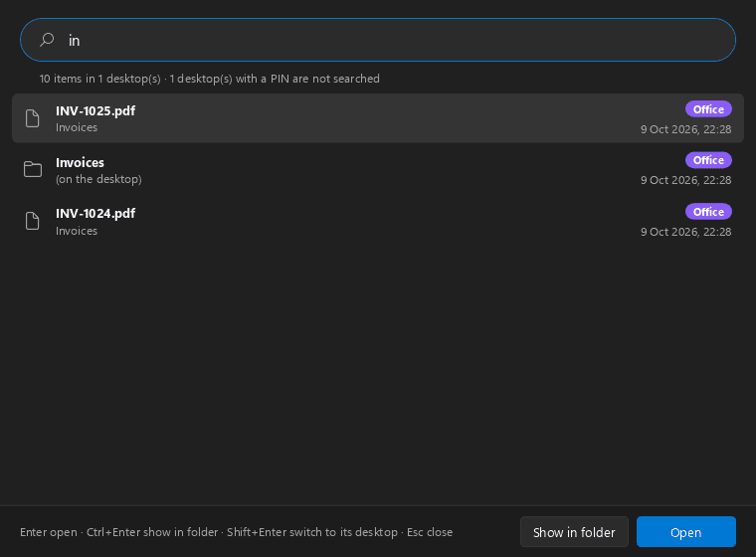The image size is (756, 557).
Task: Select the INV-1025.pdf result
Action: (378, 118)
